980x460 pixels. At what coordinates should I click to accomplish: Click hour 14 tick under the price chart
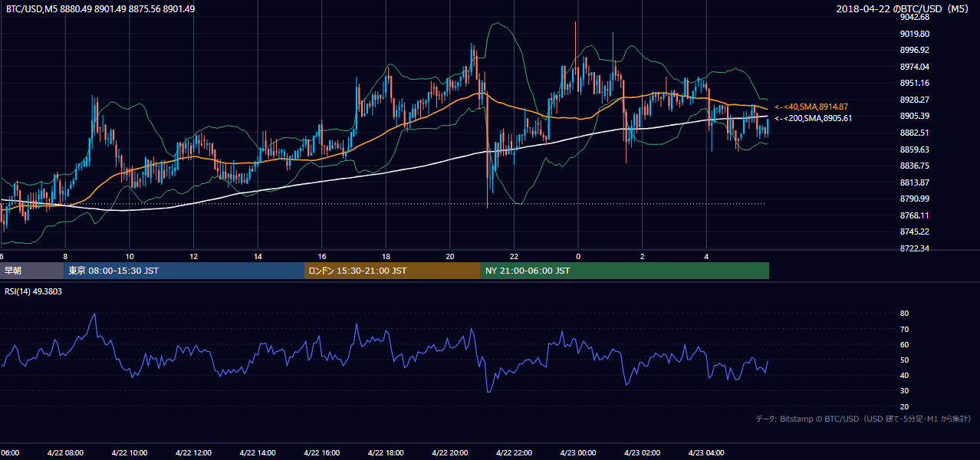tap(258, 257)
